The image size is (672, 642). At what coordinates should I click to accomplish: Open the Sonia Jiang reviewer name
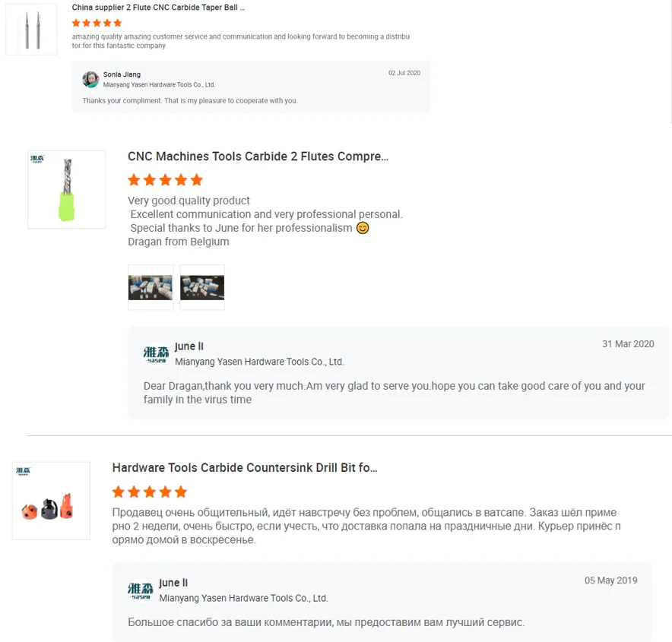122,74
